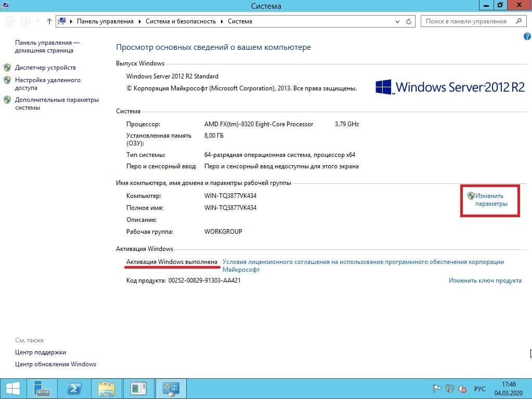Click the network icon in system tray
This screenshot has width=532, height=399.
coord(449,389)
